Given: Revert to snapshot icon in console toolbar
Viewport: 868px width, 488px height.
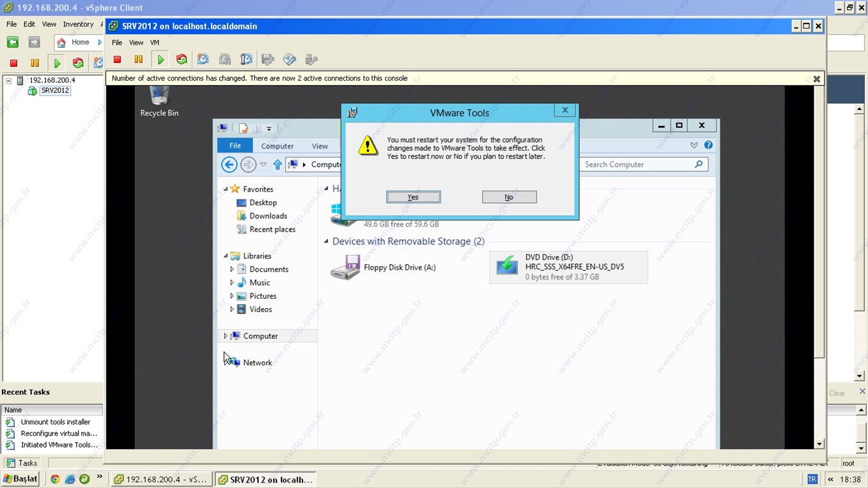Looking at the screenshot, I should point(225,59).
